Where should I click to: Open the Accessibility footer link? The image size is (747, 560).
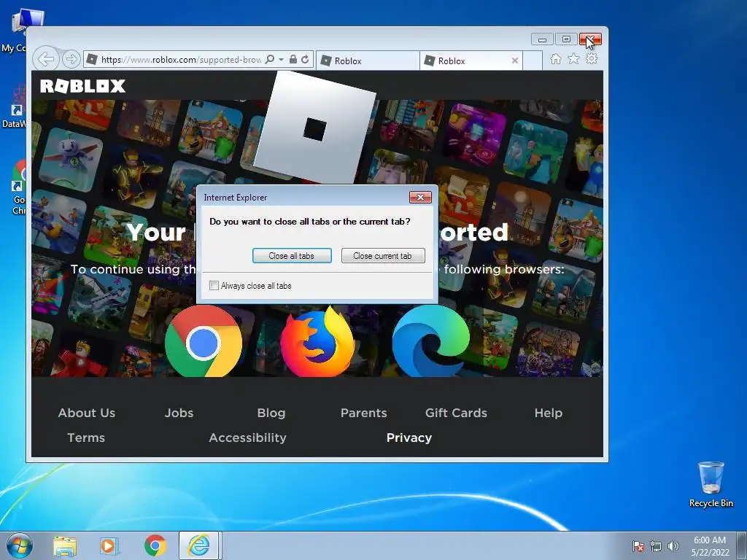click(x=248, y=437)
